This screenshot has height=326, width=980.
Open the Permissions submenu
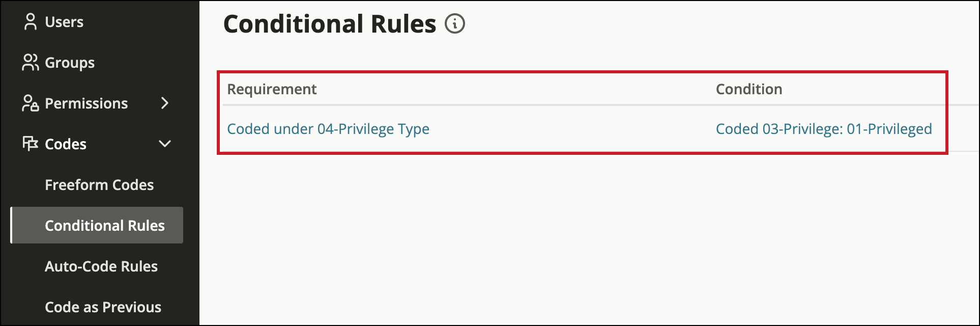[x=85, y=103]
